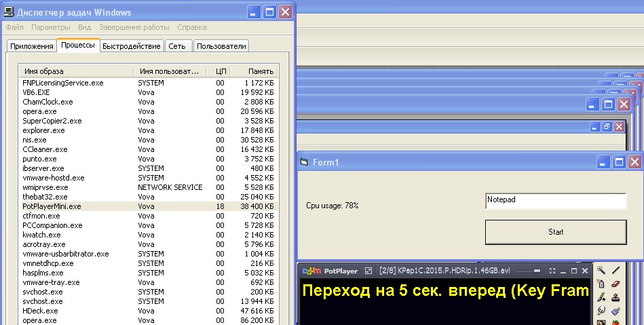Open the Завершение работы menu
Image resolution: width=644 pixels, height=325 pixels.
pos(134,27)
